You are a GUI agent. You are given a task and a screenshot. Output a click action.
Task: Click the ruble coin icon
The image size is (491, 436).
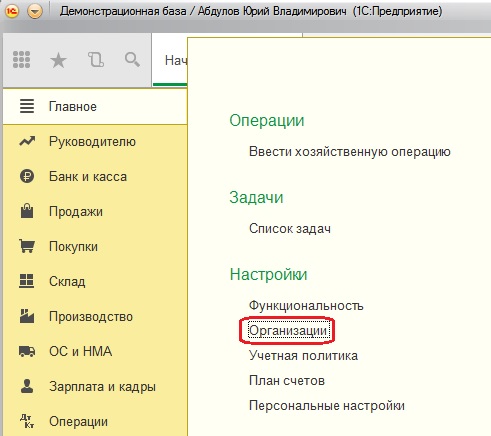(27, 176)
